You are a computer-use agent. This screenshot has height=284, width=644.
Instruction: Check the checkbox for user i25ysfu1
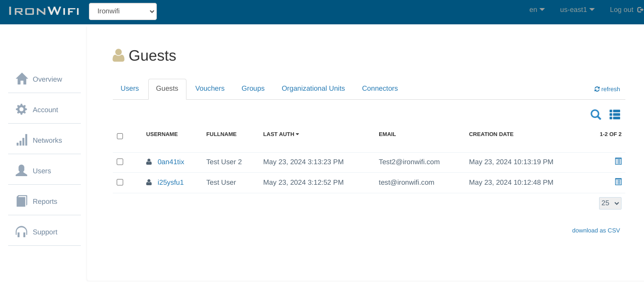click(x=120, y=182)
